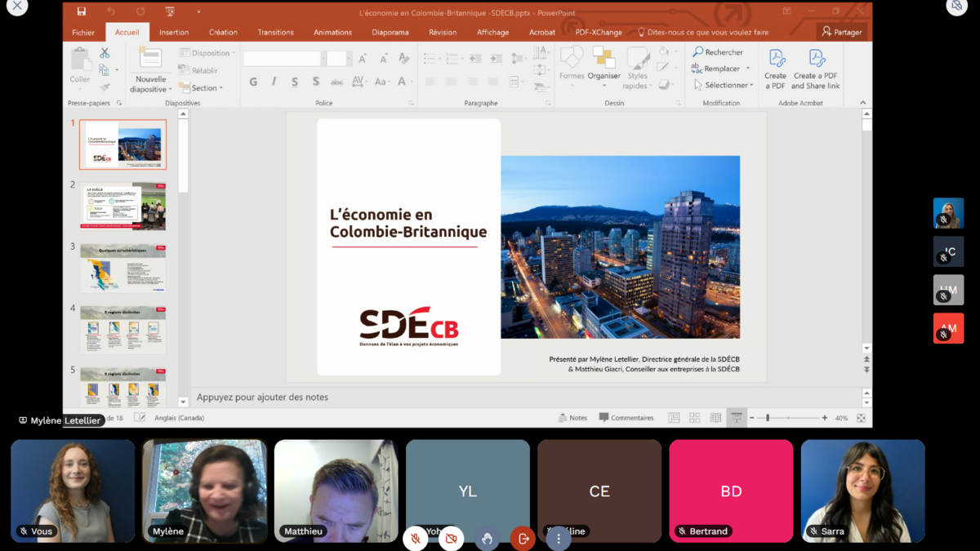The height and width of the screenshot is (551, 980).
Task: Open the Formes shapes gallery
Action: [x=572, y=60]
